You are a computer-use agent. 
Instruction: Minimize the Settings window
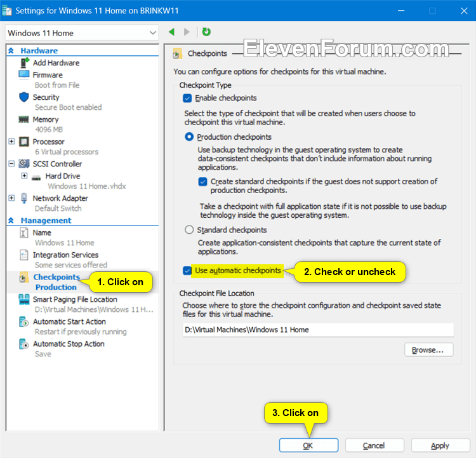point(401,11)
